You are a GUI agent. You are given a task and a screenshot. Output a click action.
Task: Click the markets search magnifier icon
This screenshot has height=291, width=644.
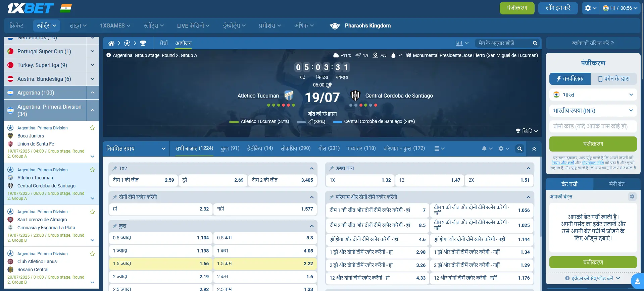tap(519, 149)
